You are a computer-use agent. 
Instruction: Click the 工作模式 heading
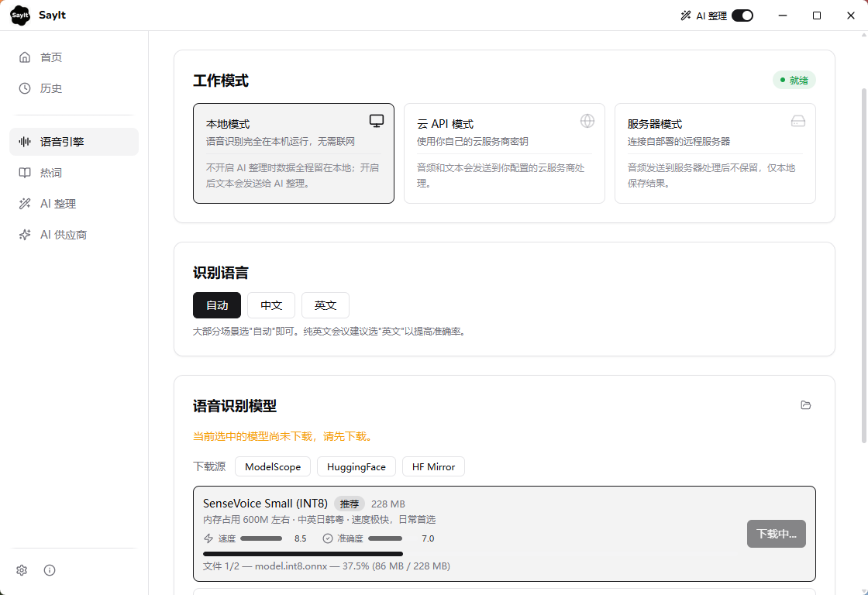coord(221,81)
